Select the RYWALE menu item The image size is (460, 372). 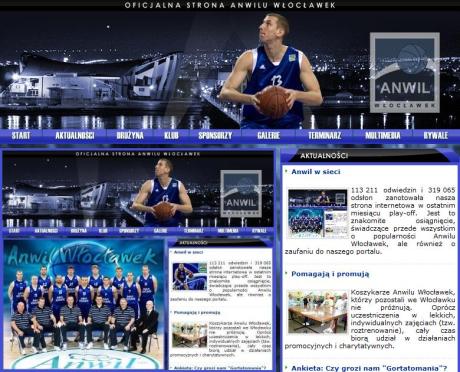pyautogui.click(x=436, y=135)
